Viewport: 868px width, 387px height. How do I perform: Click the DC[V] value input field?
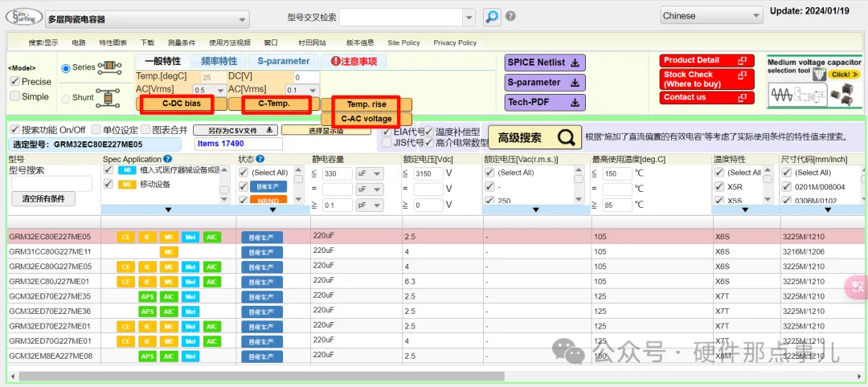[306, 77]
